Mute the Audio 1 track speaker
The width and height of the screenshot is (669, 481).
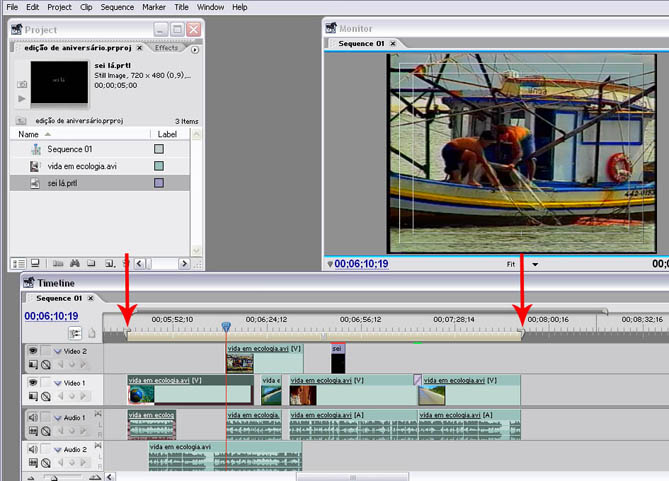[x=32, y=416]
